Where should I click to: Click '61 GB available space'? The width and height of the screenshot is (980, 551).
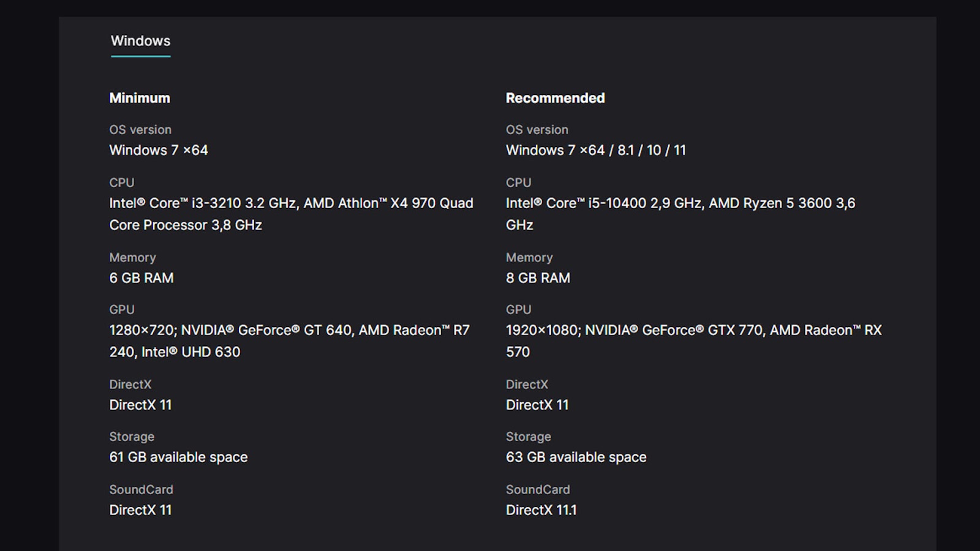[178, 457]
